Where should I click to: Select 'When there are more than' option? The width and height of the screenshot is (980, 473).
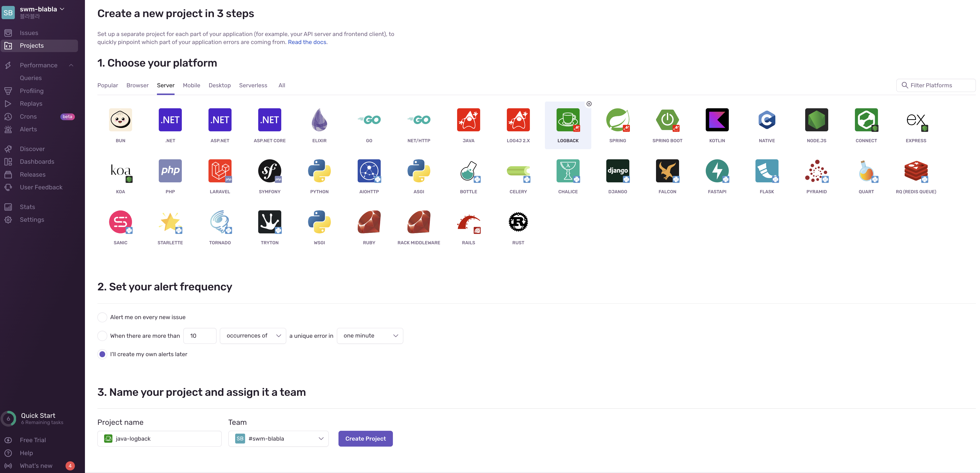point(102,336)
